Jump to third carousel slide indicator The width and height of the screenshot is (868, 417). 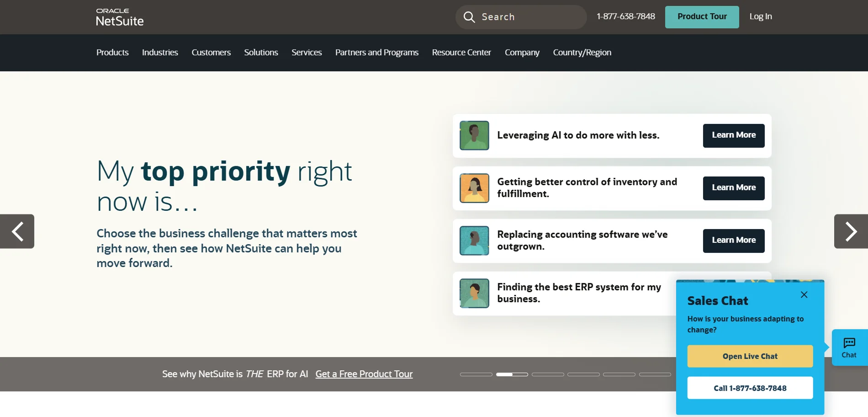pos(548,374)
